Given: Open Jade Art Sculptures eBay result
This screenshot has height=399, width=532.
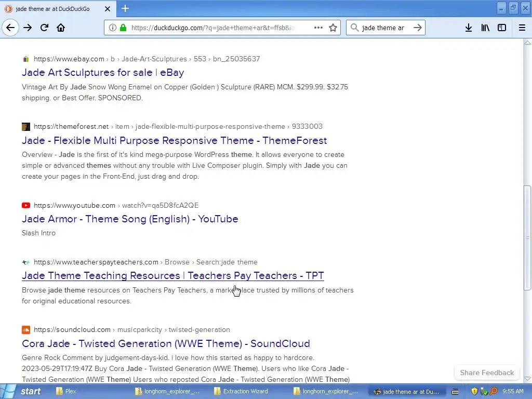Looking at the screenshot, I should [103, 72].
